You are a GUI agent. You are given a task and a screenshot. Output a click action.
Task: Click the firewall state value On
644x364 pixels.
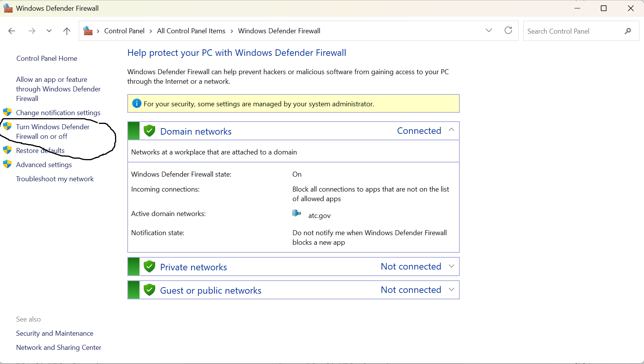[297, 174]
